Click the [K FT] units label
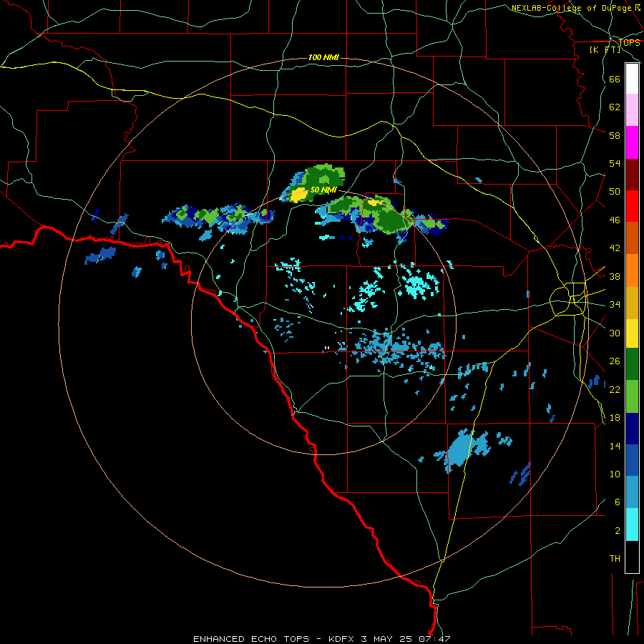 coord(605,50)
